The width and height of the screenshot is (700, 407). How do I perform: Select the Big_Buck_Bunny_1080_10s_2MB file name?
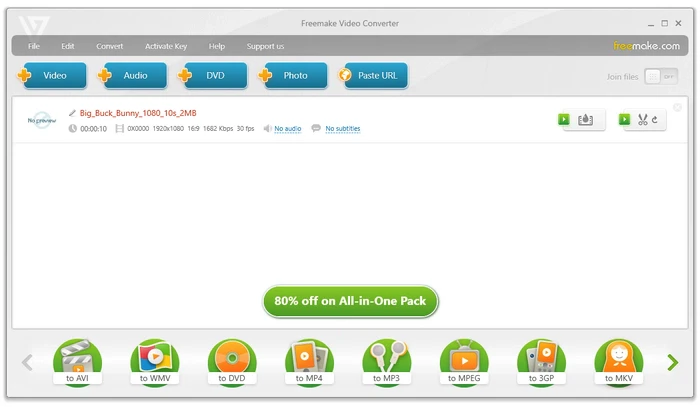(138, 113)
